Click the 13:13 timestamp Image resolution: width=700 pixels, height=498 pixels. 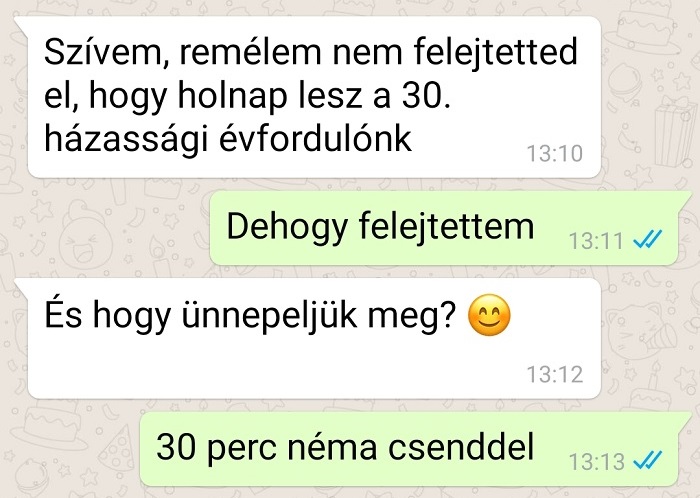pyautogui.click(x=596, y=461)
